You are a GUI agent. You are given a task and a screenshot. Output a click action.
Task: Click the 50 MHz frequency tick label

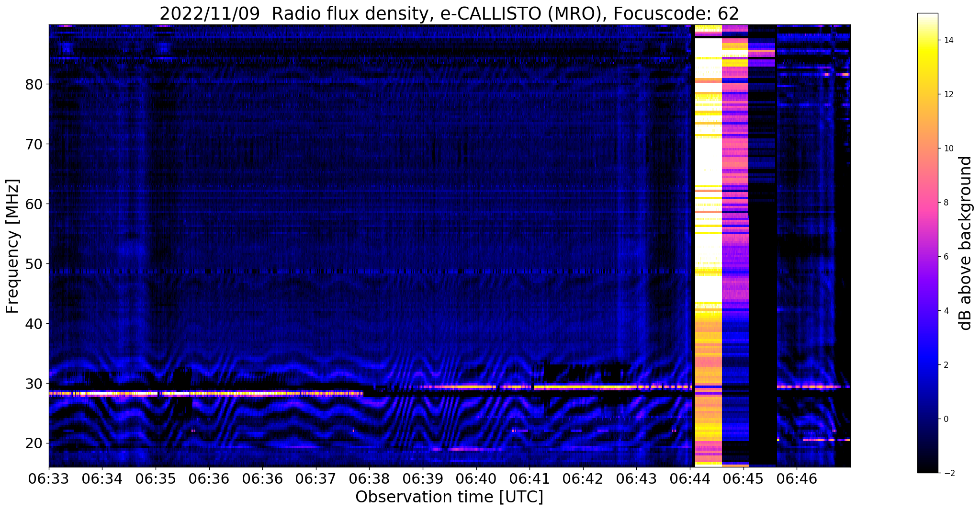click(x=34, y=264)
